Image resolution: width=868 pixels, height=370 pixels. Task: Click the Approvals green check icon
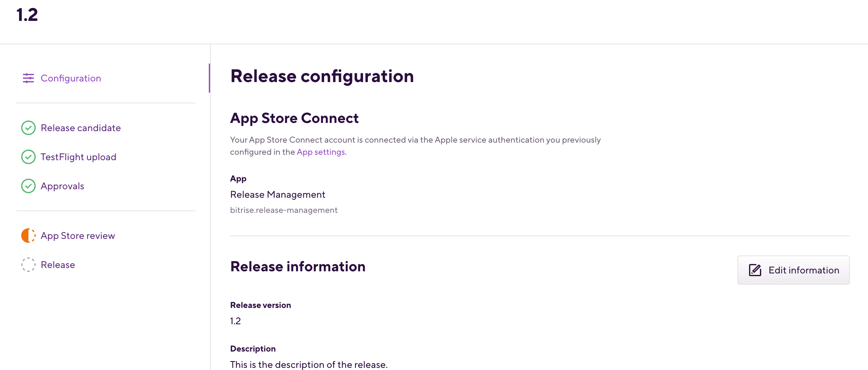(x=29, y=186)
